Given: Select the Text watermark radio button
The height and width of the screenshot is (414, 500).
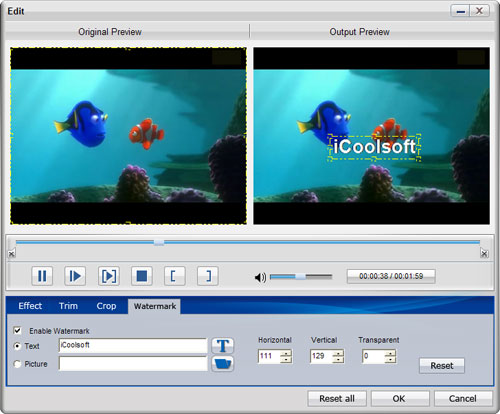Looking at the screenshot, I should click(17, 346).
